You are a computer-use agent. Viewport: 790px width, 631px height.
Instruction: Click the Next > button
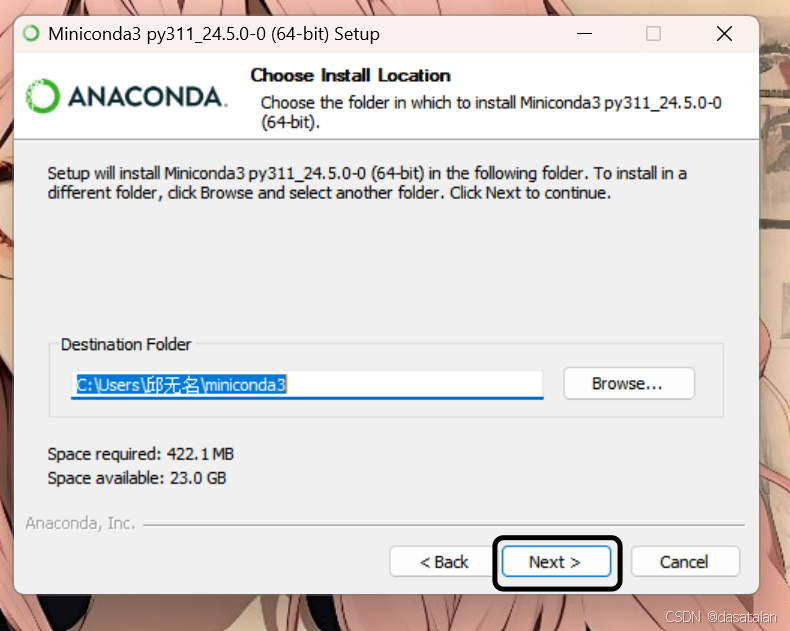(556, 562)
